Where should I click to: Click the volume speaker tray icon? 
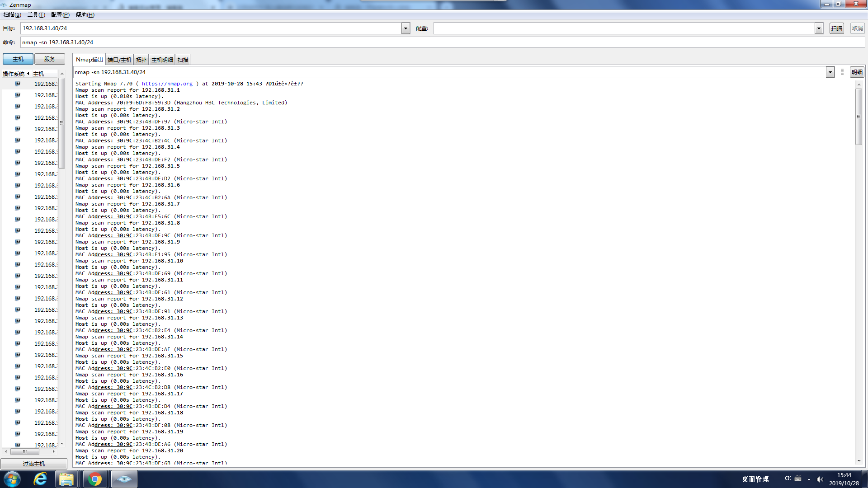tap(820, 479)
